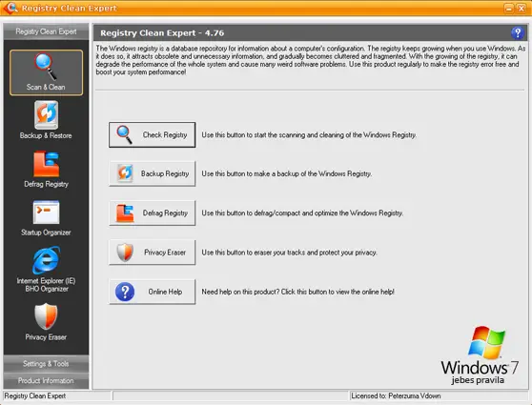
Task: Close the Registry Clean Expert window
Action: (522, 9)
